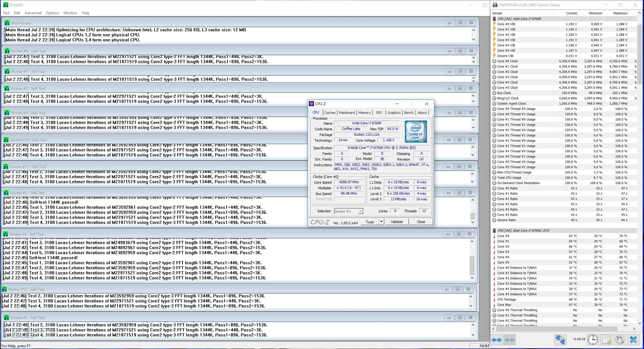
Task: Click the Main thread window scroll-down arrow
Action: click(x=474, y=40)
